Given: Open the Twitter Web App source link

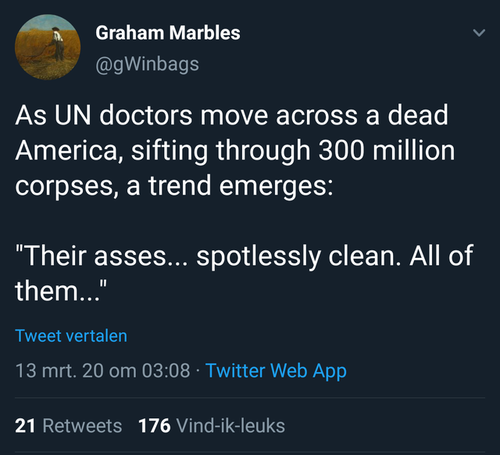Looking at the screenshot, I should coord(276,371).
